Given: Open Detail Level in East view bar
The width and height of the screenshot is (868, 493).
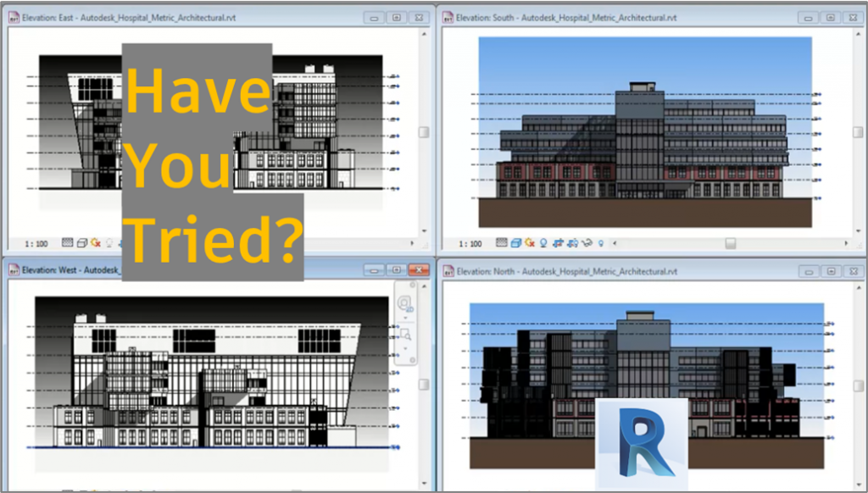Looking at the screenshot, I should pyautogui.click(x=68, y=242).
